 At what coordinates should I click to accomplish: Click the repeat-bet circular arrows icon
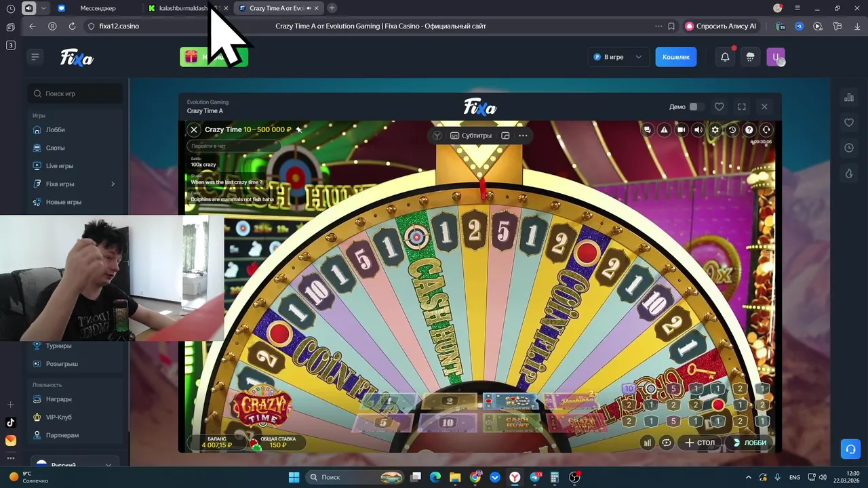[667, 443]
